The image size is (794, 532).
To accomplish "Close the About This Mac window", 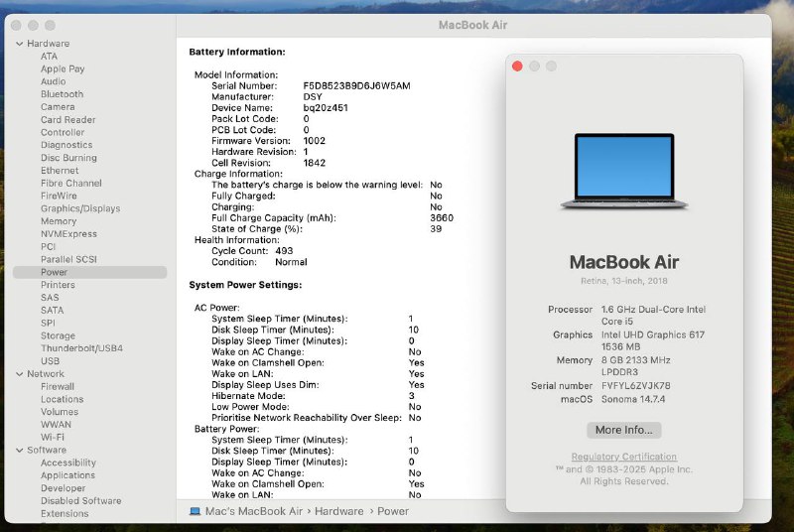I will 517,66.
